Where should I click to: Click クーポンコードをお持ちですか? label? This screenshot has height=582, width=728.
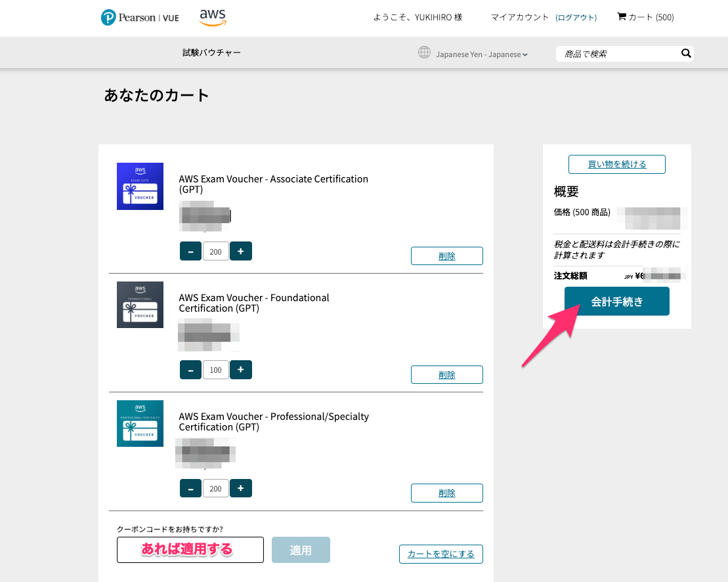[170, 529]
